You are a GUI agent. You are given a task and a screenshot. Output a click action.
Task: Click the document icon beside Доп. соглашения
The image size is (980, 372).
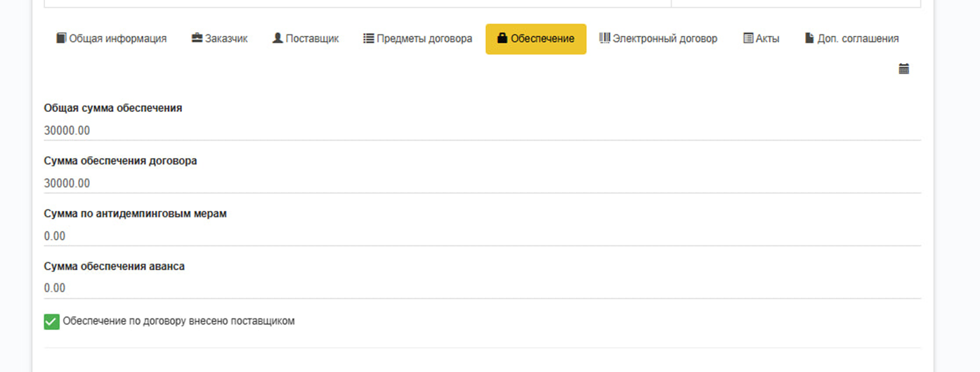click(809, 39)
